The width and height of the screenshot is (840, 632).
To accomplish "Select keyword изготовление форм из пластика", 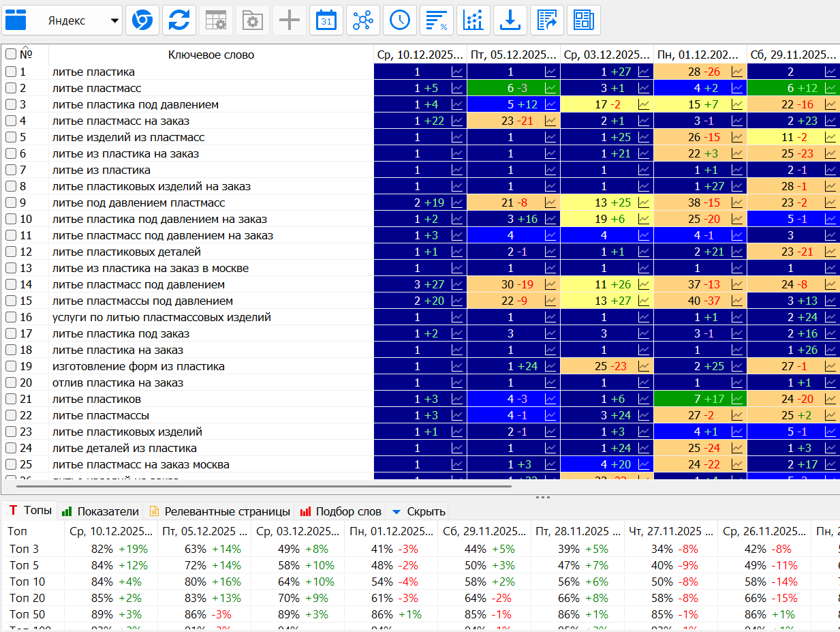I will click(x=138, y=366).
